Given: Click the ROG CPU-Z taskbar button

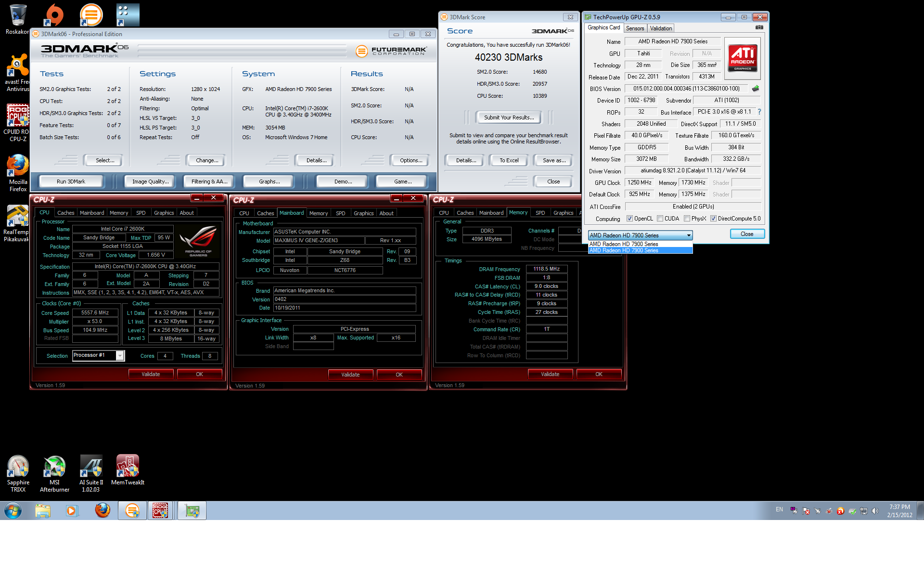Looking at the screenshot, I should point(160,510).
